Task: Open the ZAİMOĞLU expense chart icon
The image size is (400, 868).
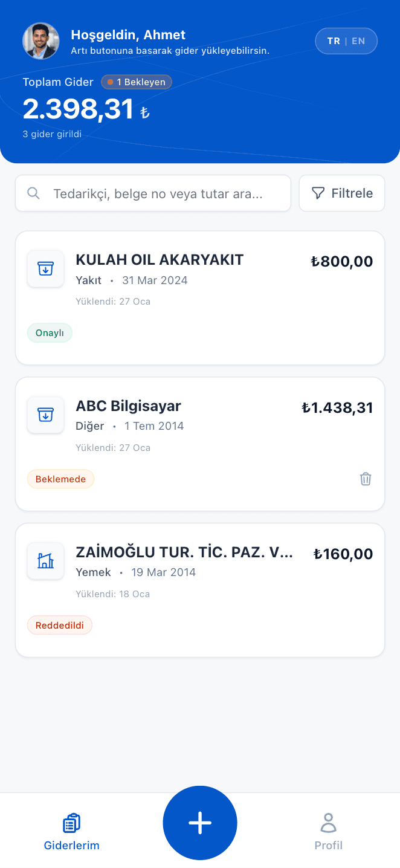Action: [x=45, y=561]
